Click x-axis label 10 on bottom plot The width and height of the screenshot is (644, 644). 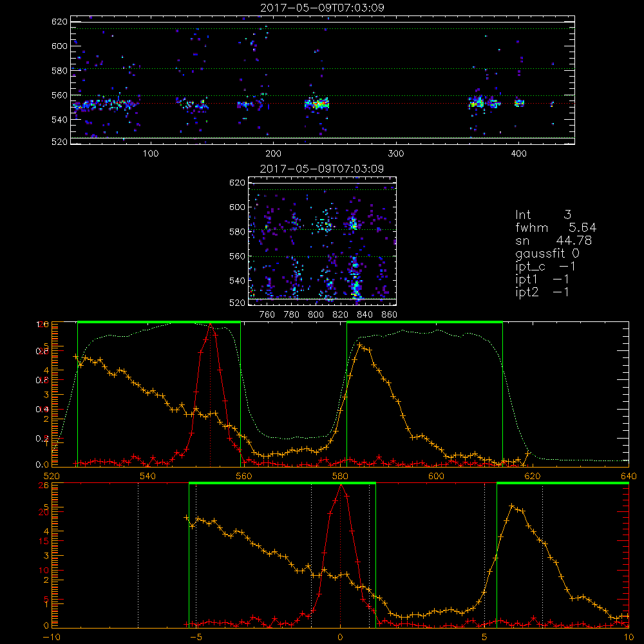[x=629, y=638]
